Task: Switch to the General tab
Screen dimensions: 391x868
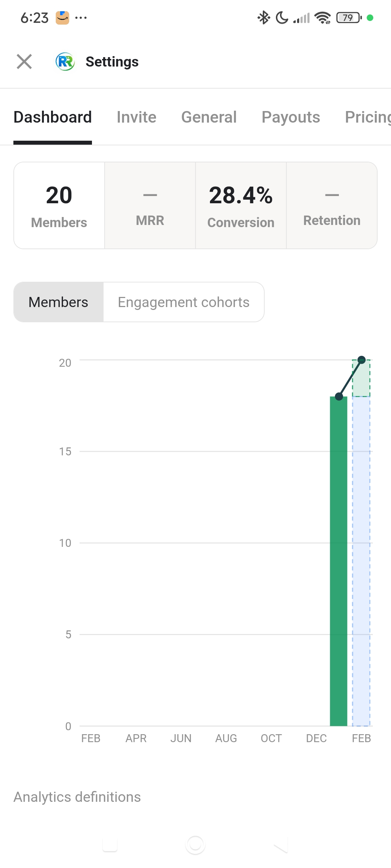Action: [x=209, y=117]
